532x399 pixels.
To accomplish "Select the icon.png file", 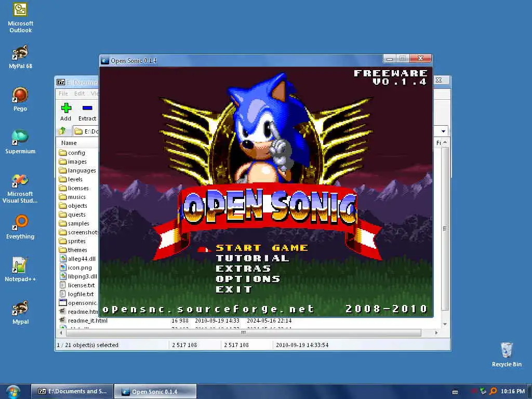I will (75, 268).
